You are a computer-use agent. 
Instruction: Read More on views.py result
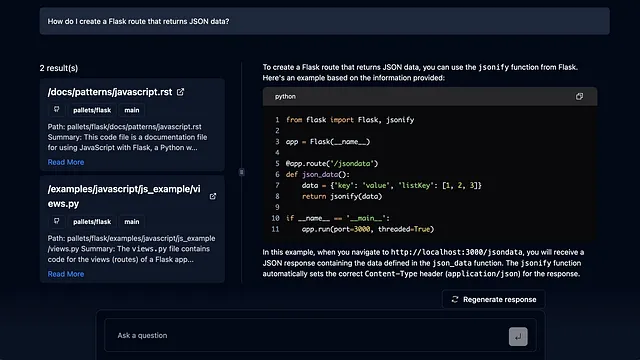[x=66, y=274]
